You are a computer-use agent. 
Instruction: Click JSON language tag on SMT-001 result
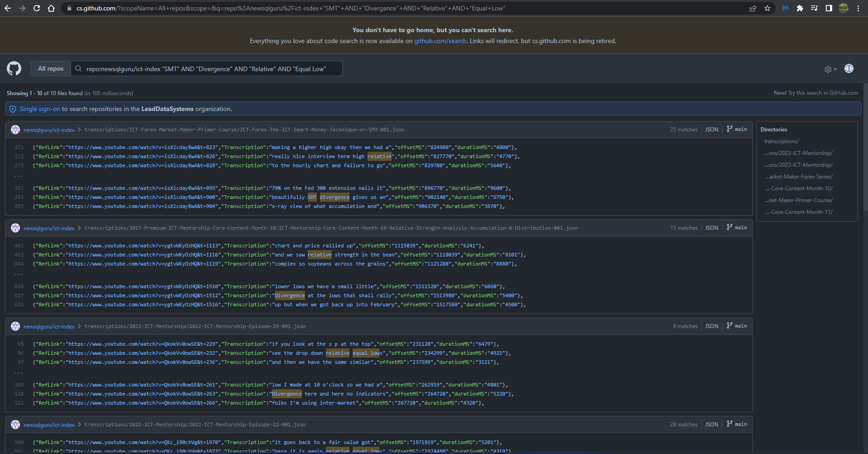coord(712,130)
